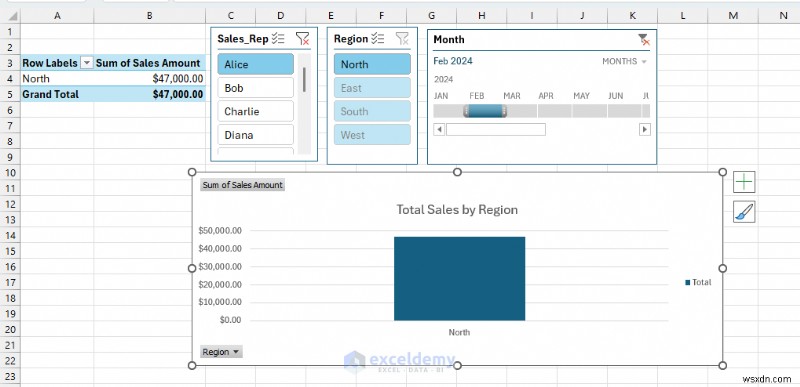Click chart right-middle resize handle
This screenshot has height=387, width=800.
pos(722,268)
